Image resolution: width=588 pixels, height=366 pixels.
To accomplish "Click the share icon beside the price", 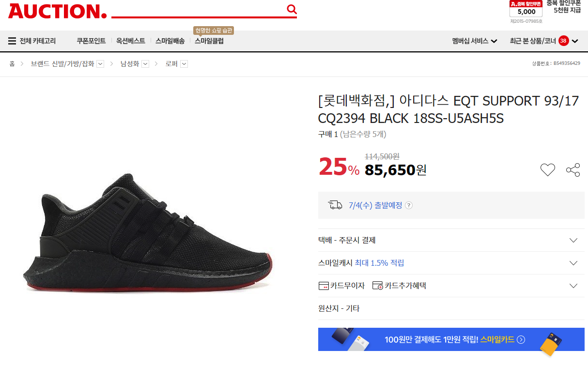I will pos(573,170).
